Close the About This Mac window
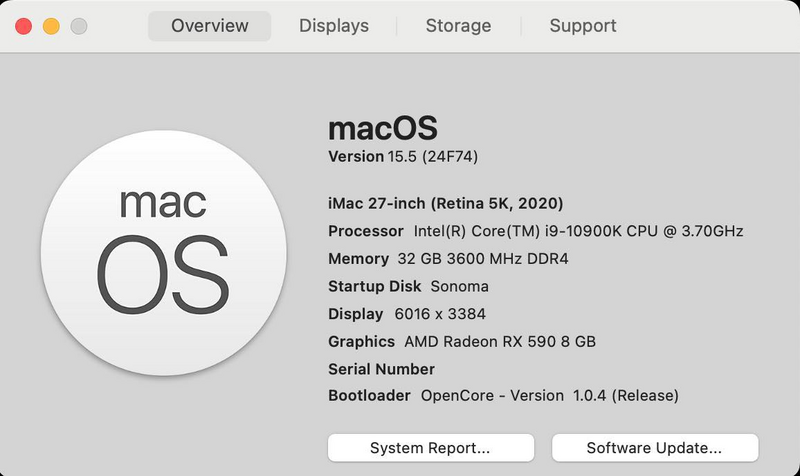The image size is (800, 476). click(23, 26)
